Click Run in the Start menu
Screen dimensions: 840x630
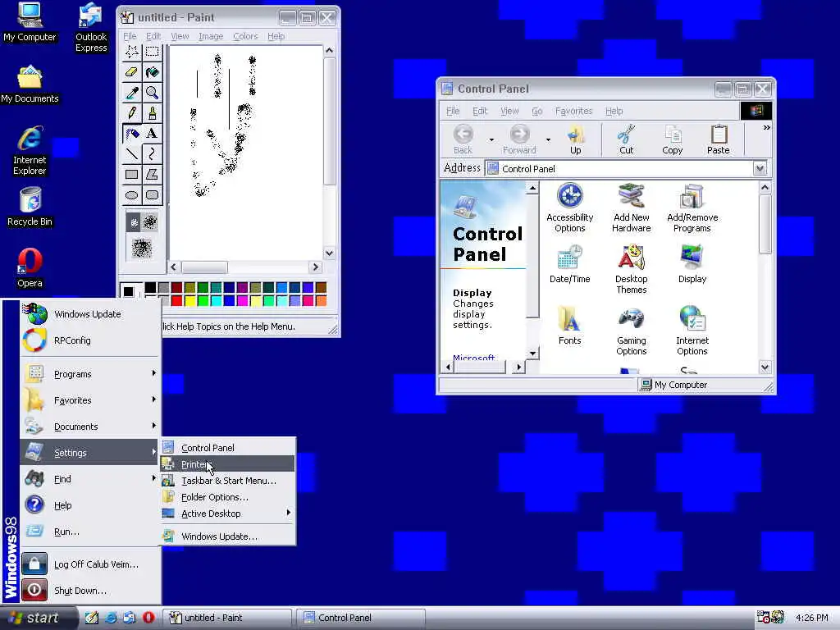coord(90,532)
